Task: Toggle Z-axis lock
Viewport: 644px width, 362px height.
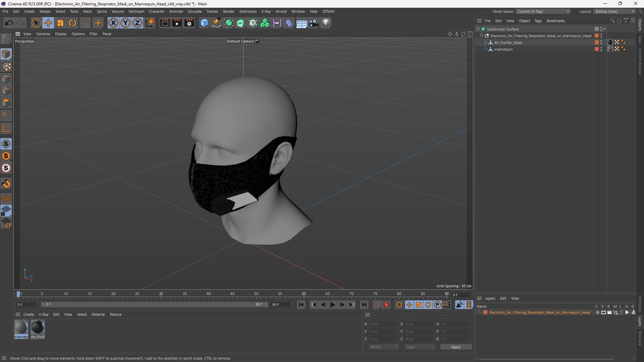Action: click(x=138, y=23)
